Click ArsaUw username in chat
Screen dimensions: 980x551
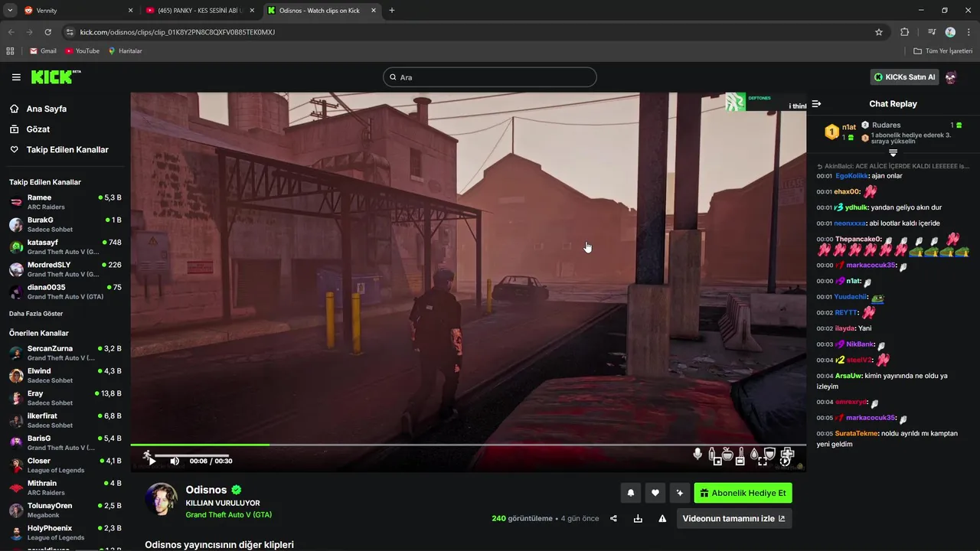tap(849, 376)
